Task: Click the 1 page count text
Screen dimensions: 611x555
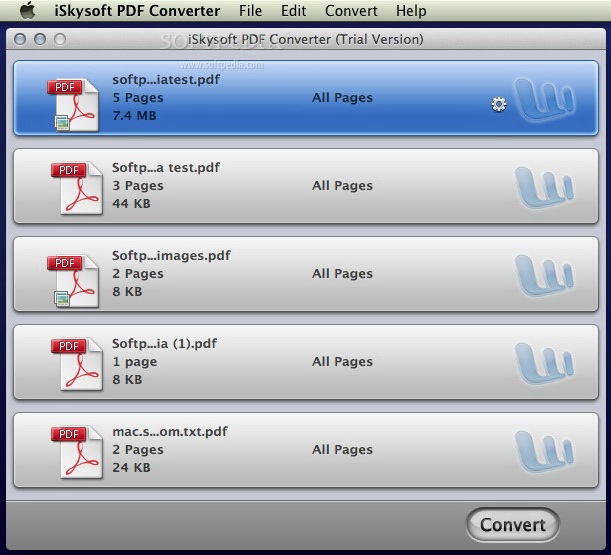Action: tap(135, 362)
